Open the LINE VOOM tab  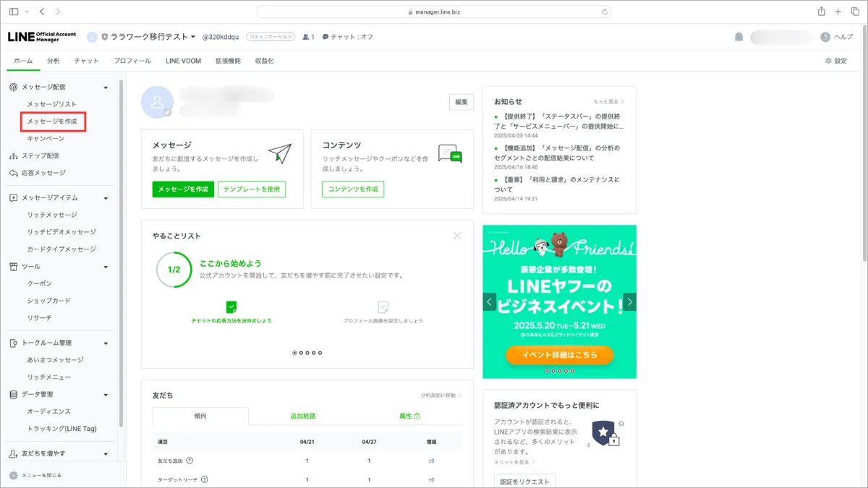click(183, 61)
